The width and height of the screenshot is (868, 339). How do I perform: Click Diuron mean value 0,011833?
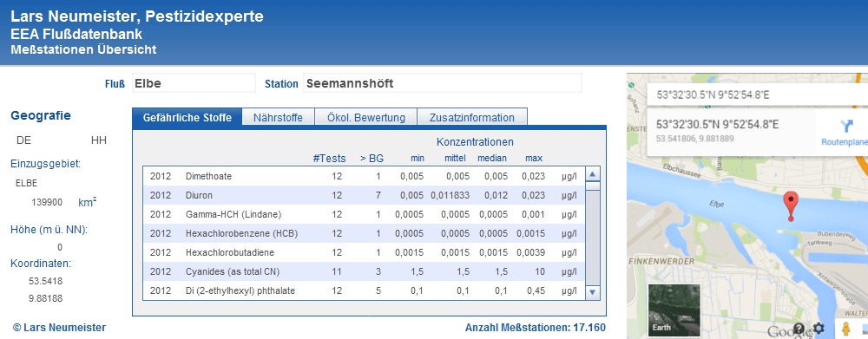point(450,195)
